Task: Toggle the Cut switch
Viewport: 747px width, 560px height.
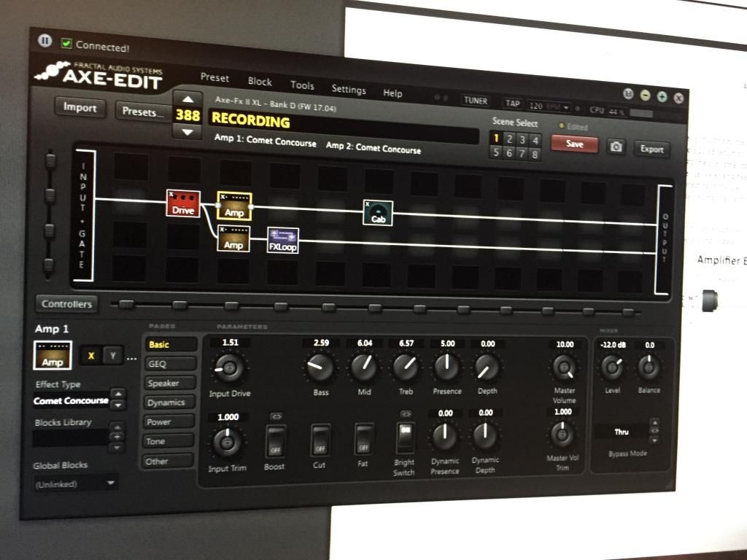Action: [320, 440]
